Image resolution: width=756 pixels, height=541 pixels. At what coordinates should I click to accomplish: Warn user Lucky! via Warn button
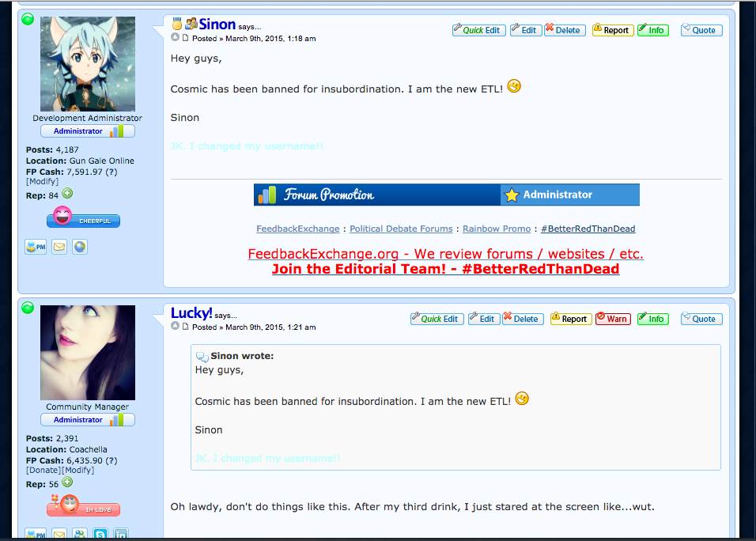(x=613, y=319)
